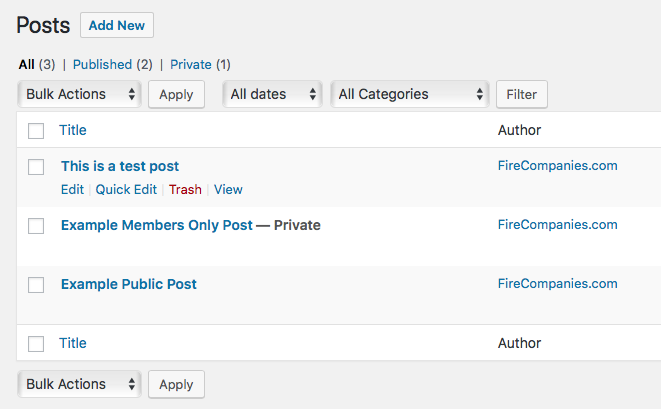Toggle the select-all checkbox in table footer

tap(36, 344)
